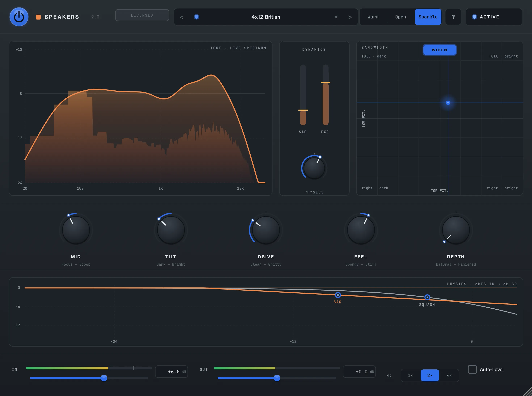This screenshot has width=532, height=396.
Task: Open the 4x12 British preset selector
Action: [266, 17]
